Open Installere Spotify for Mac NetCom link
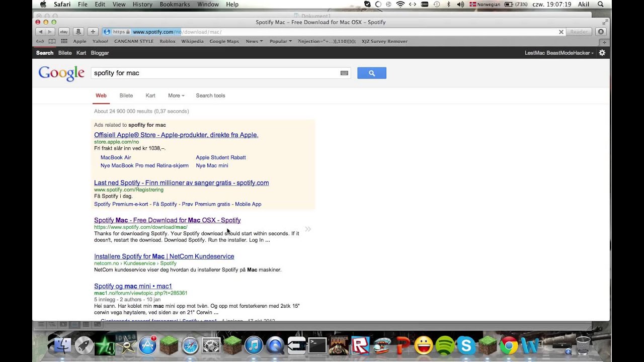Viewport: 644px width, 362px height. [x=164, y=256]
